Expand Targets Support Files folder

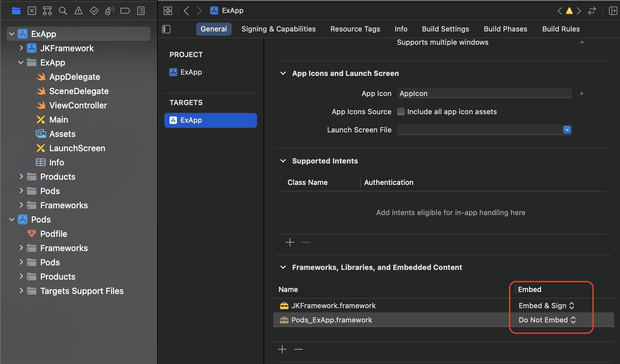pyautogui.click(x=21, y=291)
